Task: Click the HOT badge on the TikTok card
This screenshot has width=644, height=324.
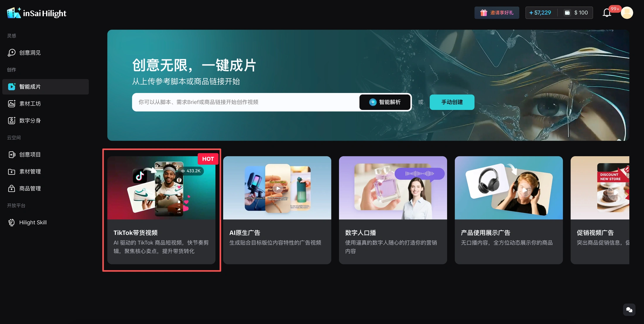Action: point(208,159)
